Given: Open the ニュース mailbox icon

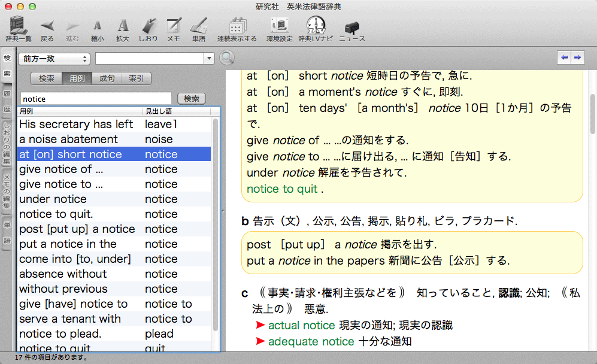Looking at the screenshot, I should [351, 26].
